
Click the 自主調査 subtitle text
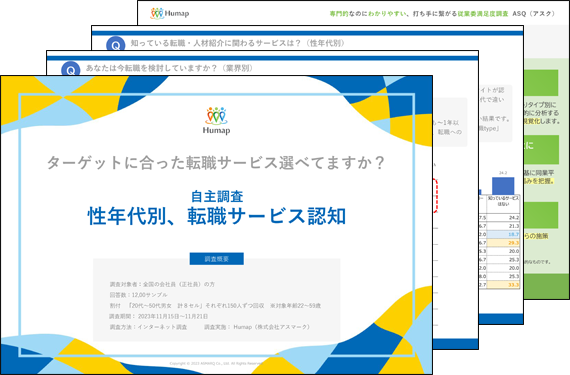coord(217,197)
